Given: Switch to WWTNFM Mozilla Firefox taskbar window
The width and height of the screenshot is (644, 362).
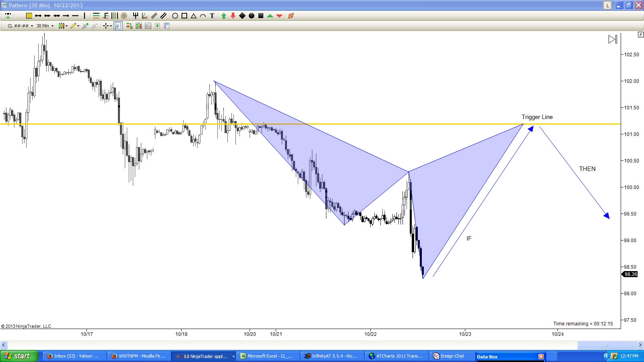Looking at the screenshot, I should [139, 356].
